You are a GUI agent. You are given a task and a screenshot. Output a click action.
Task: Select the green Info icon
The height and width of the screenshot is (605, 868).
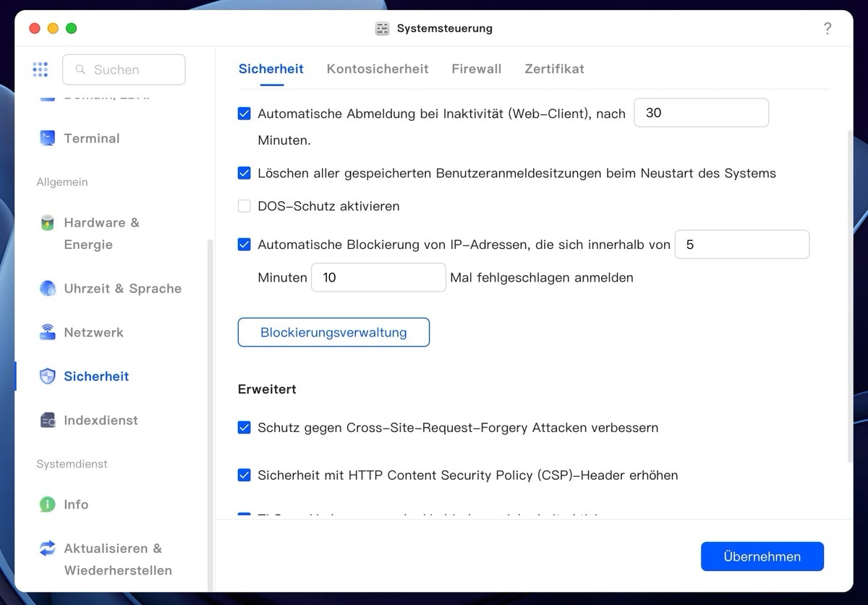click(47, 504)
